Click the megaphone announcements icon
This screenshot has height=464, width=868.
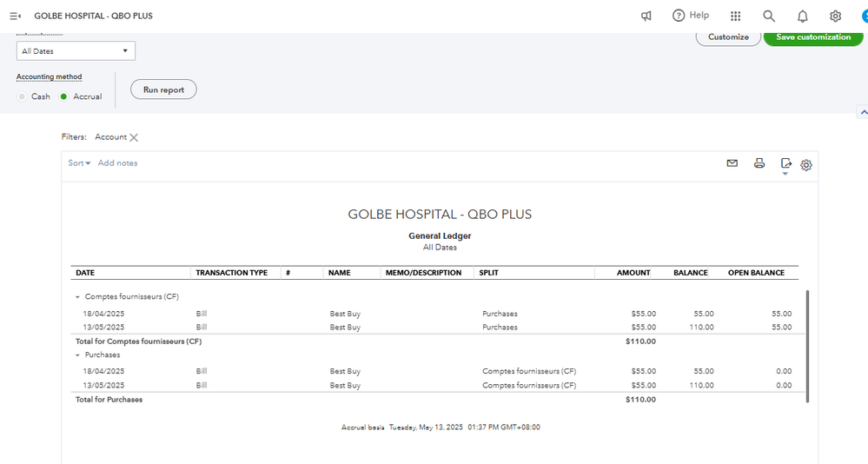[646, 16]
